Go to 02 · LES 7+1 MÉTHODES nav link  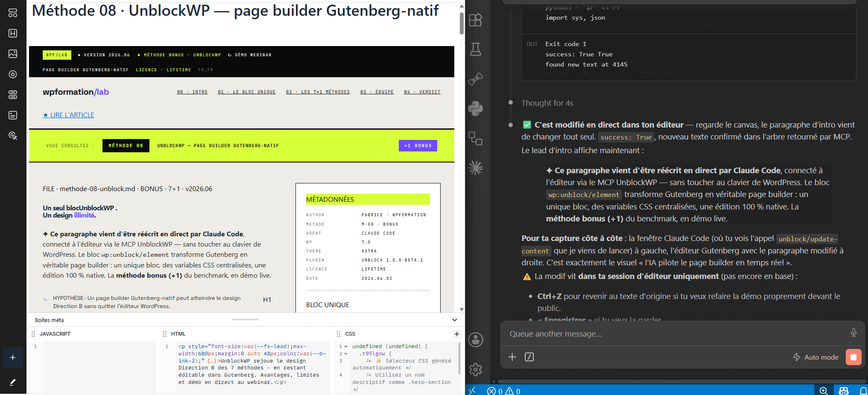318,92
